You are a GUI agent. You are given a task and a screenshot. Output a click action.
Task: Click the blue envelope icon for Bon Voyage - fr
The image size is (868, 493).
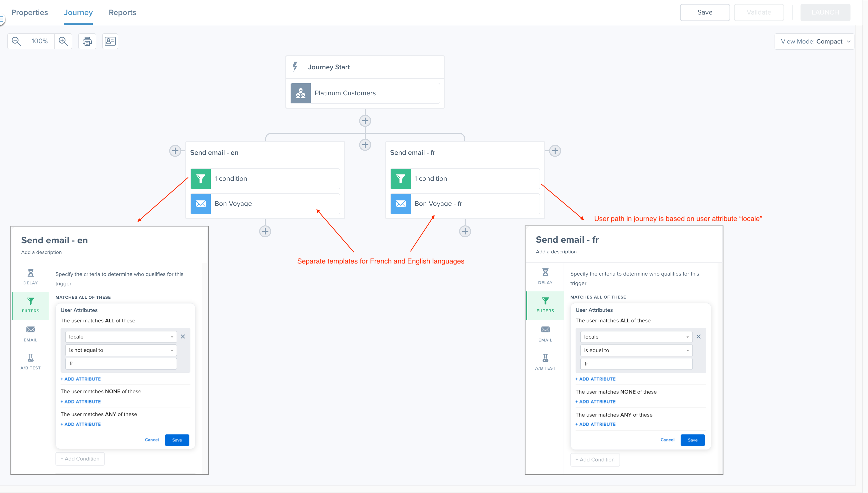(x=401, y=204)
